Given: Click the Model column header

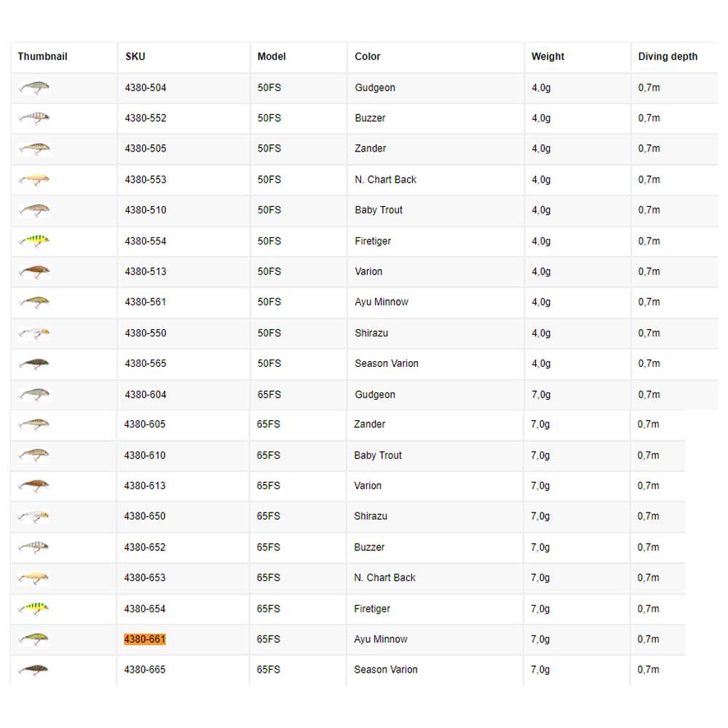Looking at the screenshot, I should pos(272,57).
